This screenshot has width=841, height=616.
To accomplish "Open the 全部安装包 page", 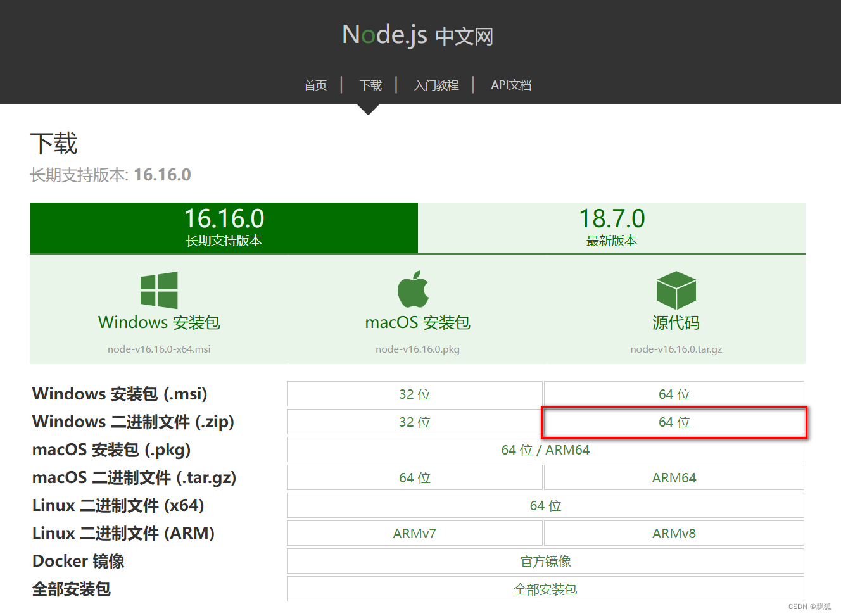I will [545, 589].
